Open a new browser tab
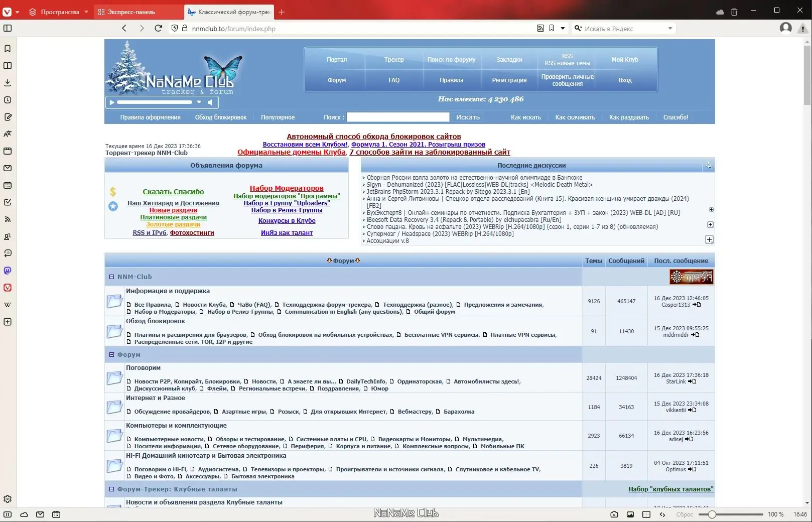 click(x=282, y=12)
